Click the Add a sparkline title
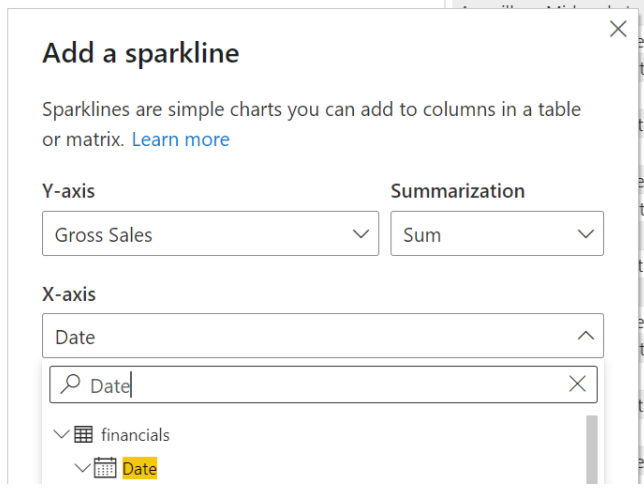The image size is (644, 494). (x=141, y=53)
